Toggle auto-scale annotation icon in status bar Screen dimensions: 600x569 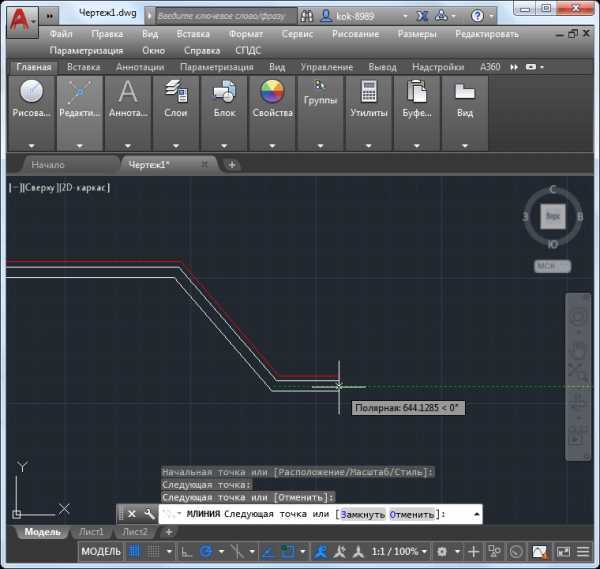[x=340, y=551]
